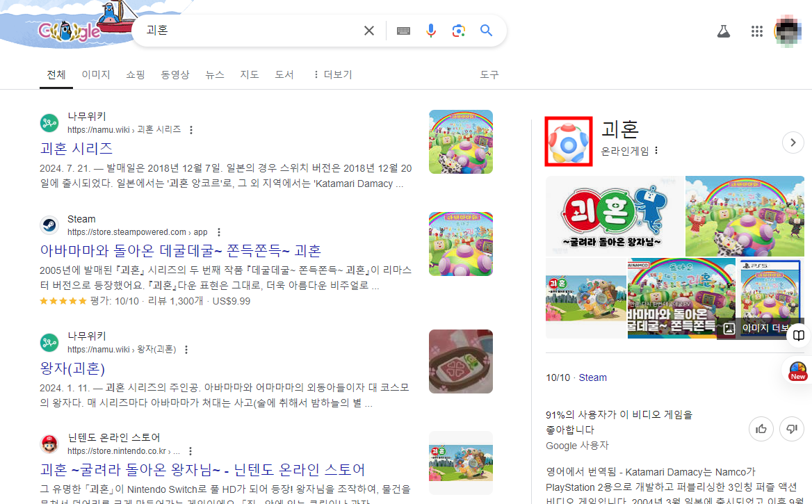Switch to the 도서 tab
Screen dimensions: 812x504
point(284,74)
